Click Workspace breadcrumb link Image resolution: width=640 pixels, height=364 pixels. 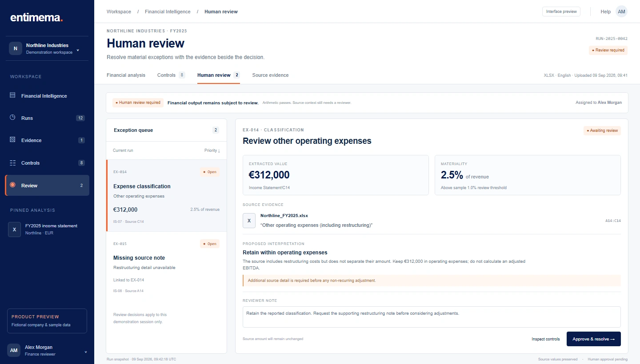click(x=119, y=12)
